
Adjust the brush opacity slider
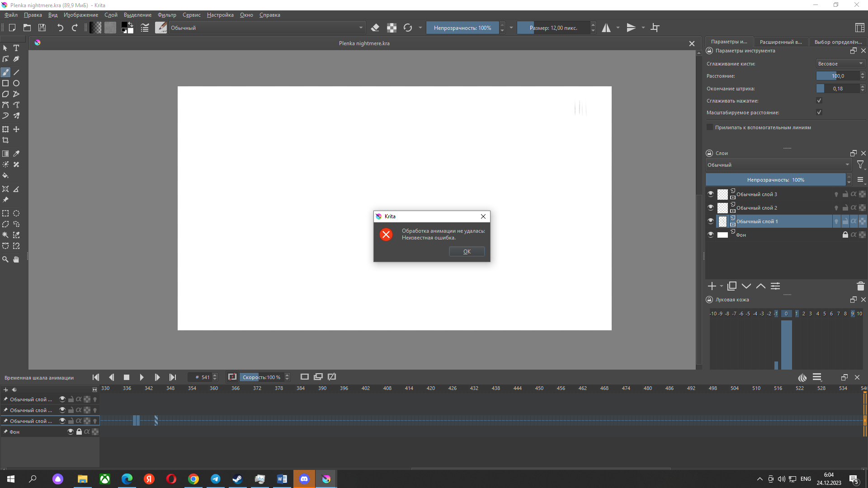point(462,28)
